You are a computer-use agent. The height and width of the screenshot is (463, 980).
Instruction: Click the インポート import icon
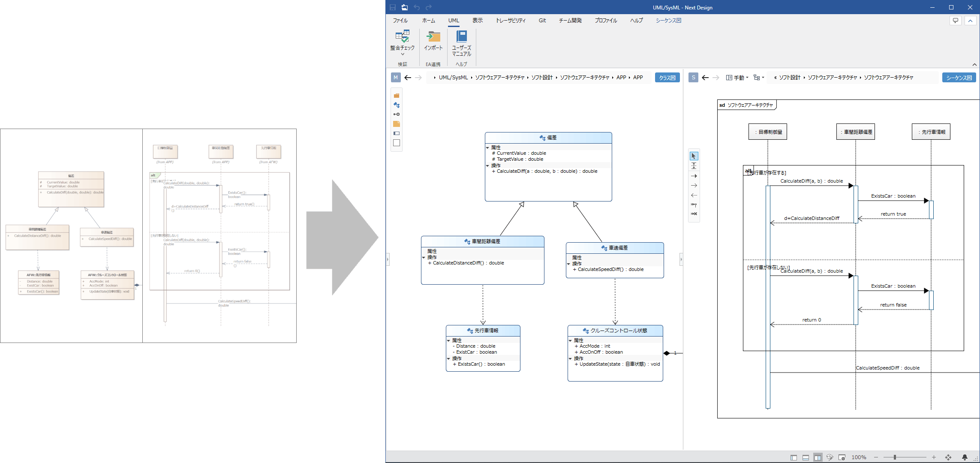433,36
